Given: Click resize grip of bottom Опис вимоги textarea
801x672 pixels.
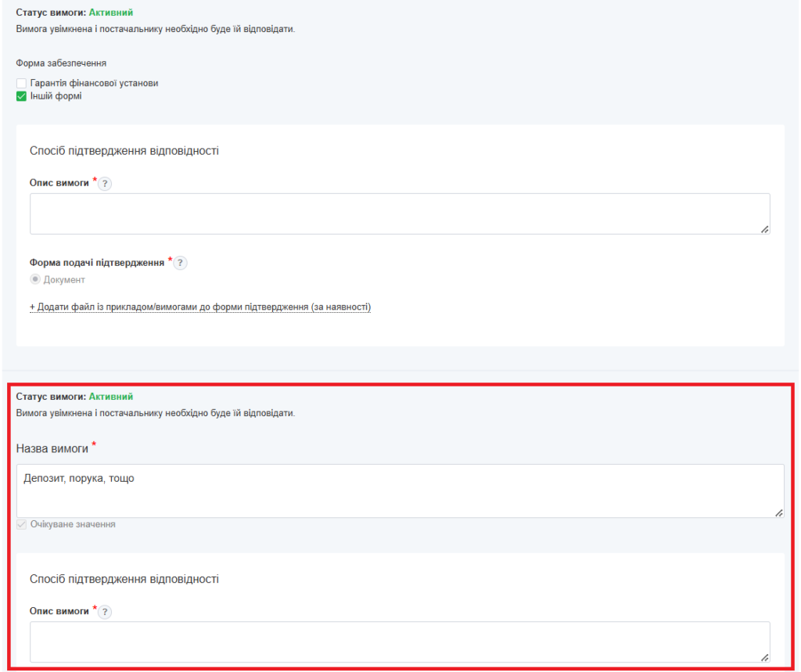Looking at the screenshot, I should click(764, 656).
